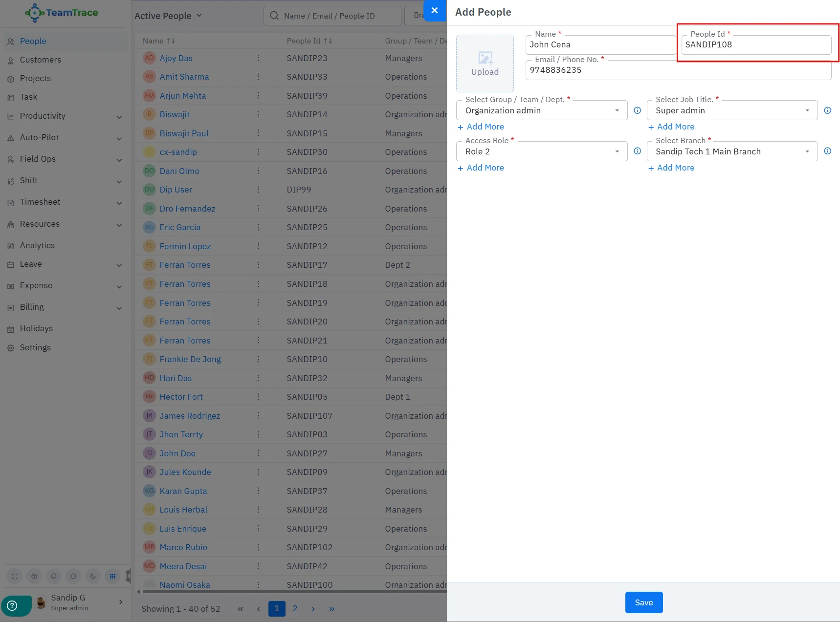Close the Add People panel
Screen dimensions: 840x622
[x=434, y=10]
